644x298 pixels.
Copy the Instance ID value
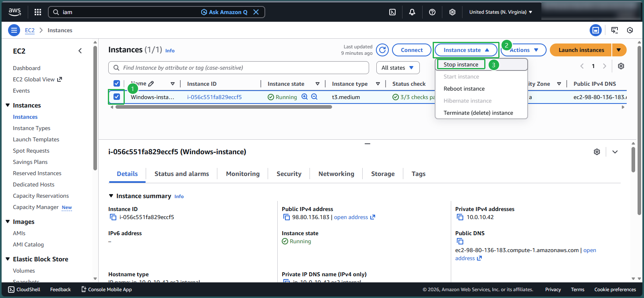coord(113,217)
